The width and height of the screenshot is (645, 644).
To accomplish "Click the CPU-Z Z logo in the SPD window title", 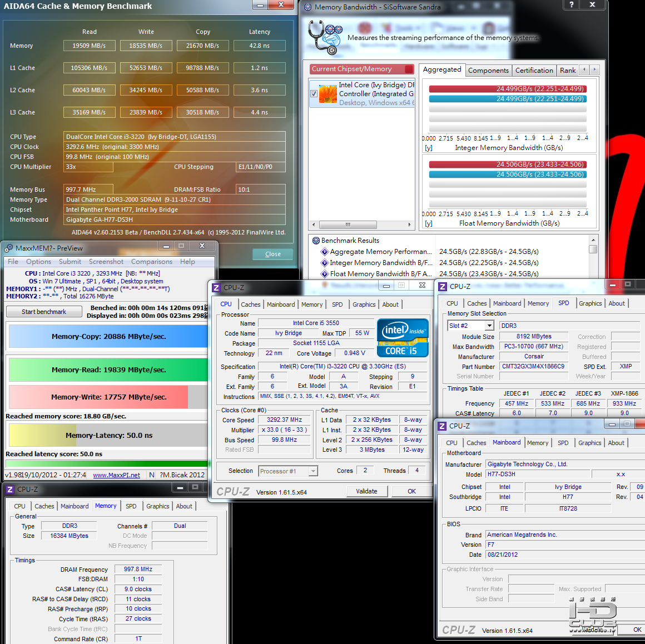I will click(x=443, y=287).
